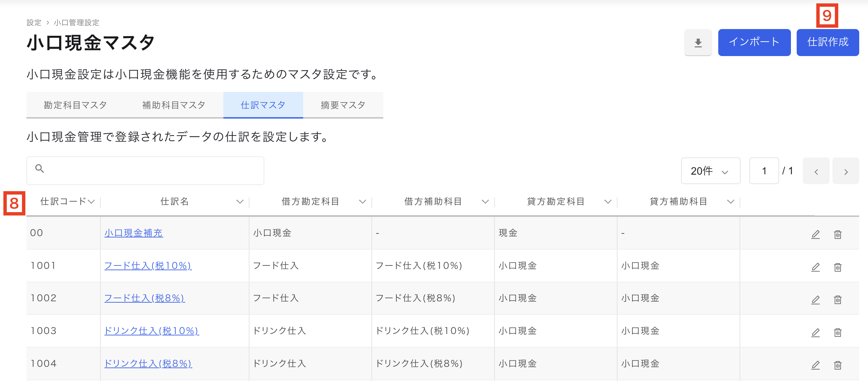Expand the 仕訳名 column sort chevron
This screenshot has height=381, width=868.
[x=240, y=202]
